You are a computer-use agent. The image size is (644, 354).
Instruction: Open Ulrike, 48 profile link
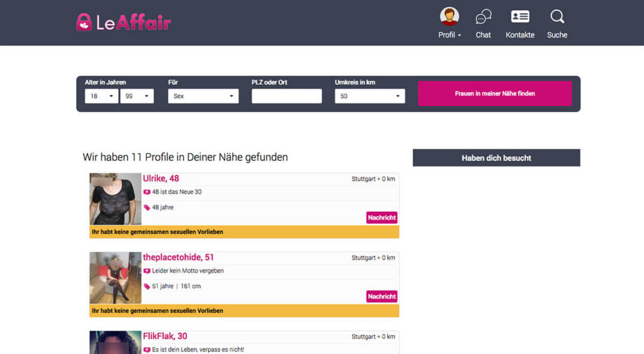click(161, 179)
